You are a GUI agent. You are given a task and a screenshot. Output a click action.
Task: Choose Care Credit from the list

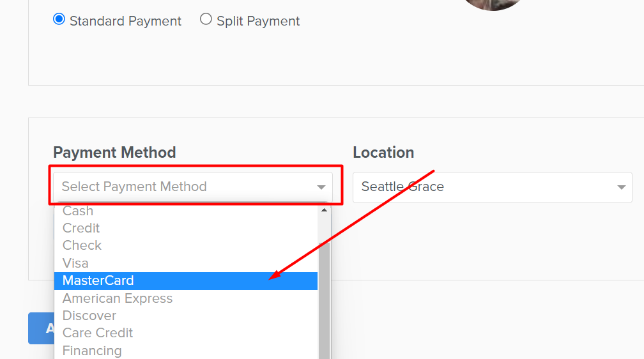tap(186, 333)
